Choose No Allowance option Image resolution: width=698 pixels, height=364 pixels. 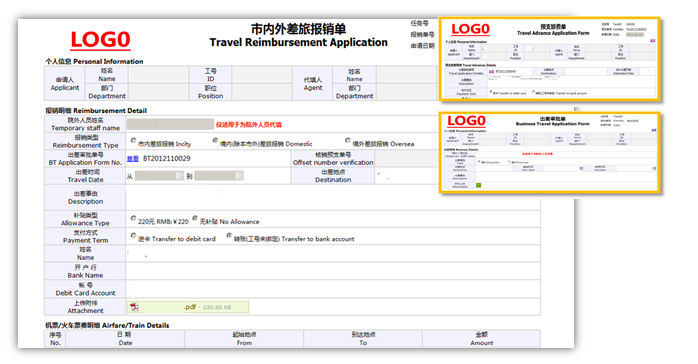pyautogui.click(x=195, y=218)
